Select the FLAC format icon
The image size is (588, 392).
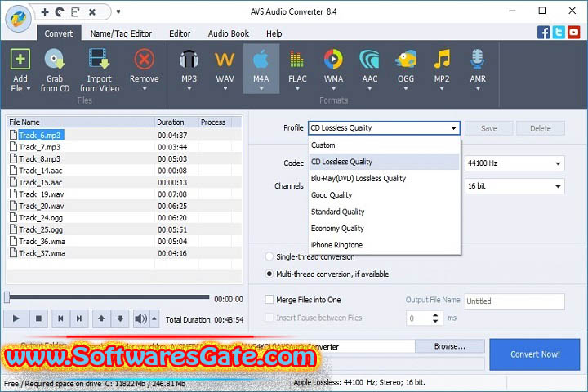pyautogui.click(x=297, y=60)
